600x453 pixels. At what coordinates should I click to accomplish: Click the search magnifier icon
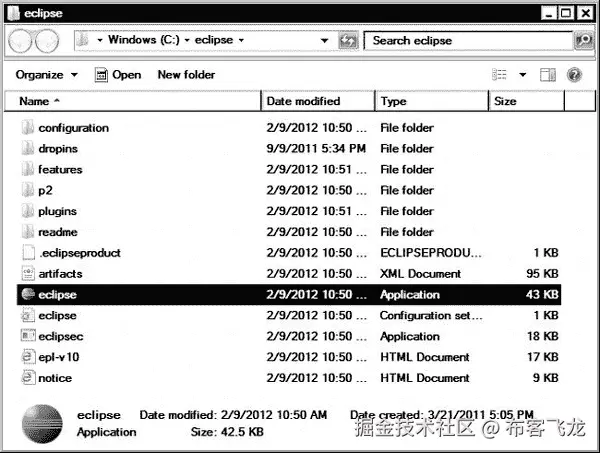click(584, 40)
